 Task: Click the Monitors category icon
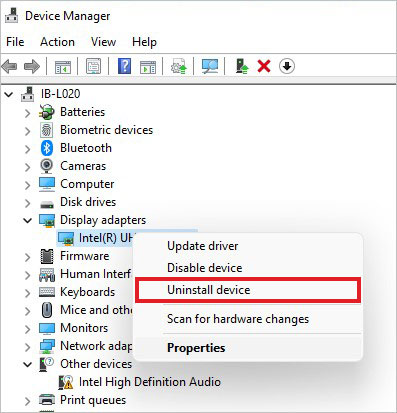pyautogui.click(x=47, y=328)
